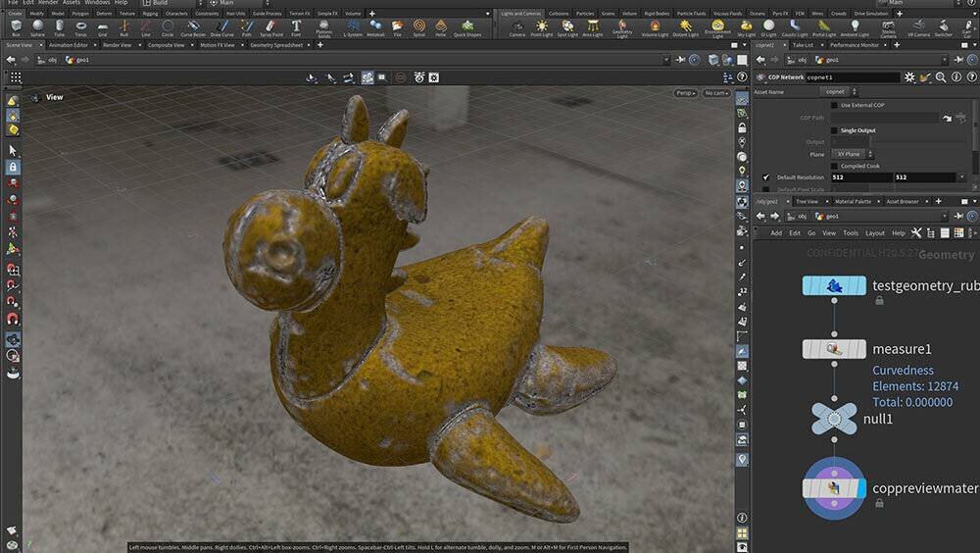
Task: Open the Render menu
Action: 48,3
